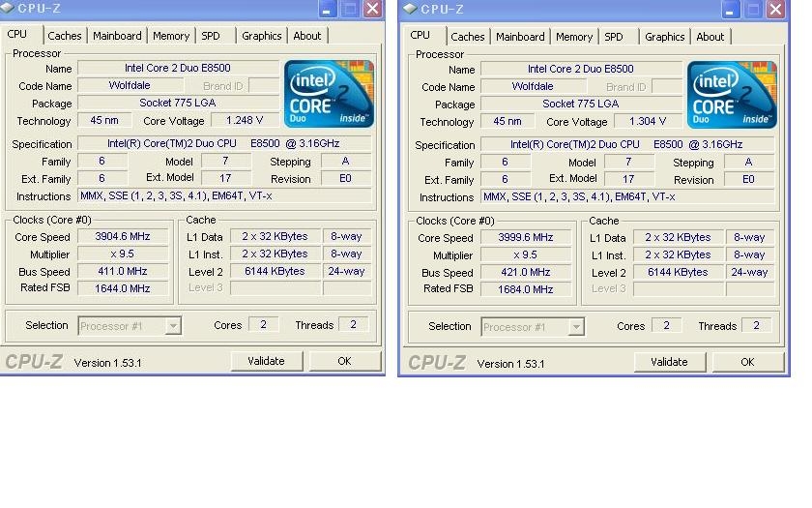Click Ext. Model value 17 in right window
Viewport: 812px width, 508px height.
tap(628, 179)
